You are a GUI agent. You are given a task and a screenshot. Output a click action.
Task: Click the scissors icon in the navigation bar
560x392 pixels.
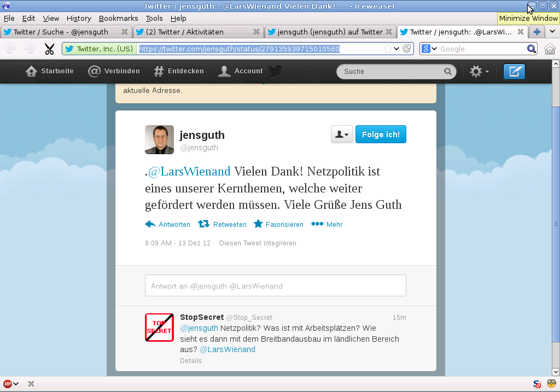[49, 49]
